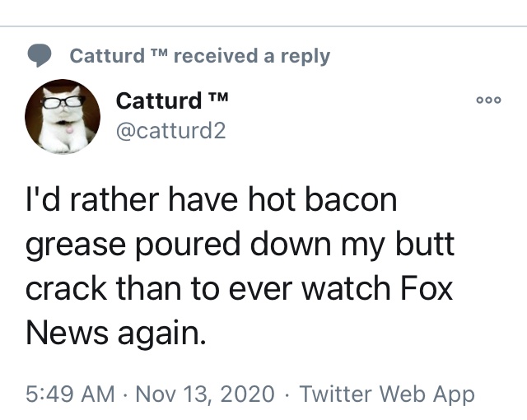The width and height of the screenshot is (527, 420).
Task: Open Catturd's cat profile picture
Action: click(63, 118)
